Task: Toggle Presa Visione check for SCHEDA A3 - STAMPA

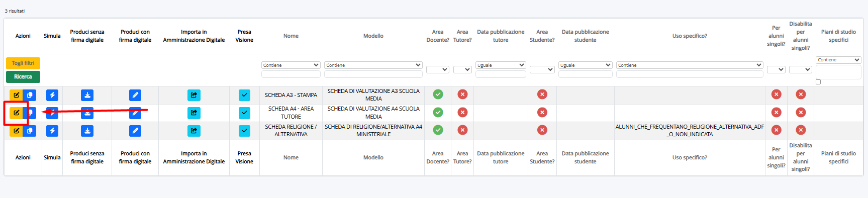Action: click(x=244, y=95)
